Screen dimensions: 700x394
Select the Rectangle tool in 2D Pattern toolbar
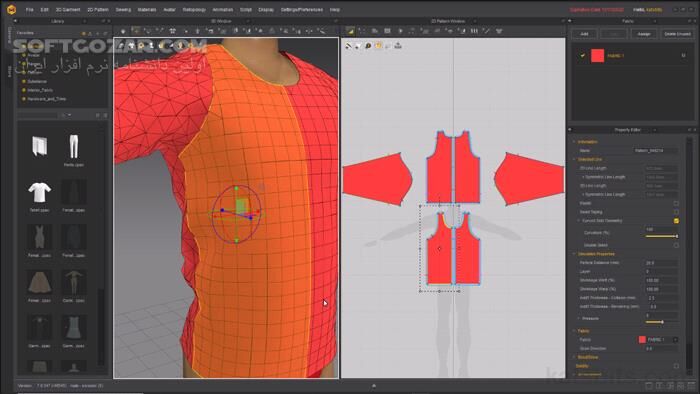387,31
